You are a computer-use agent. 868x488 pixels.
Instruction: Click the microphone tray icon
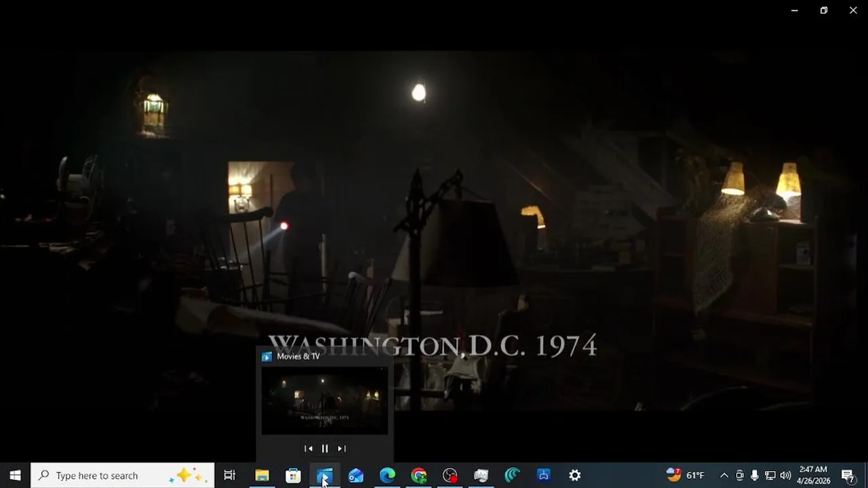coord(755,475)
